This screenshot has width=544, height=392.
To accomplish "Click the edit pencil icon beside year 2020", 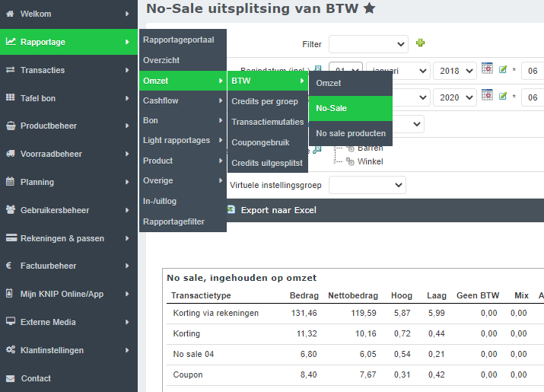I will click(x=503, y=97).
